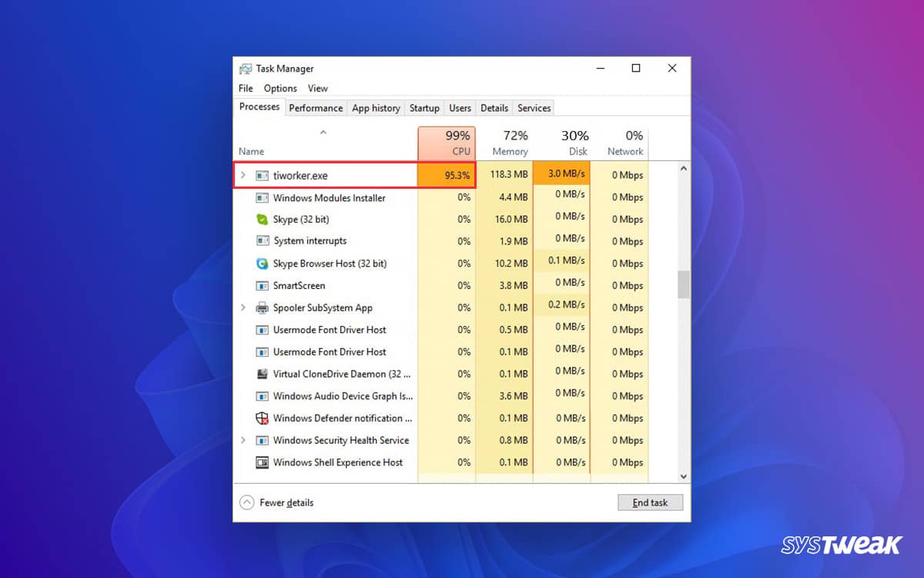This screenshot has width=924, height=578.
Task: Open the Options menu
Action: [280, 89]
